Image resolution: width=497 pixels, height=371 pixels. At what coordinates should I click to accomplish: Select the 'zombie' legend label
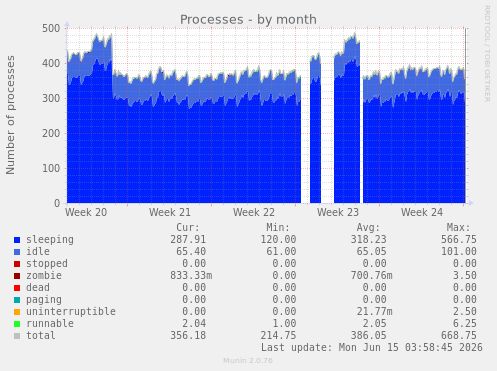pyautogui.click(x=44, y=276)
